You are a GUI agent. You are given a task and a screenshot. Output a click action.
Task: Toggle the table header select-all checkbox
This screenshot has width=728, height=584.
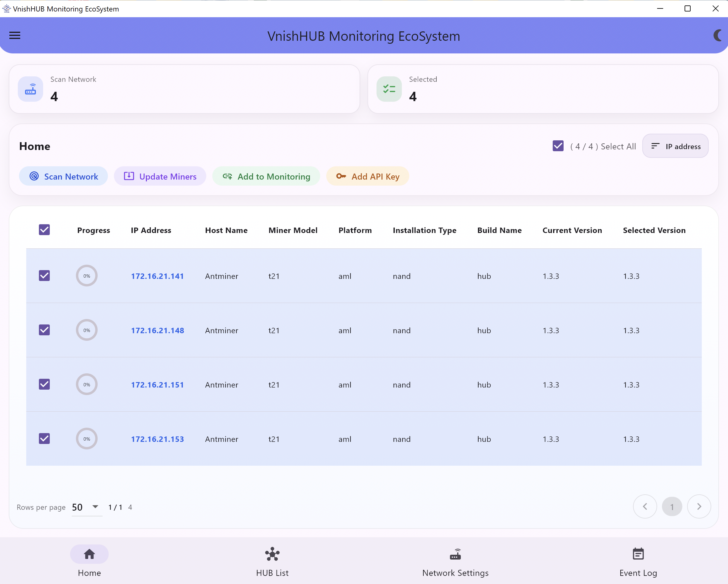click(44, 230)
